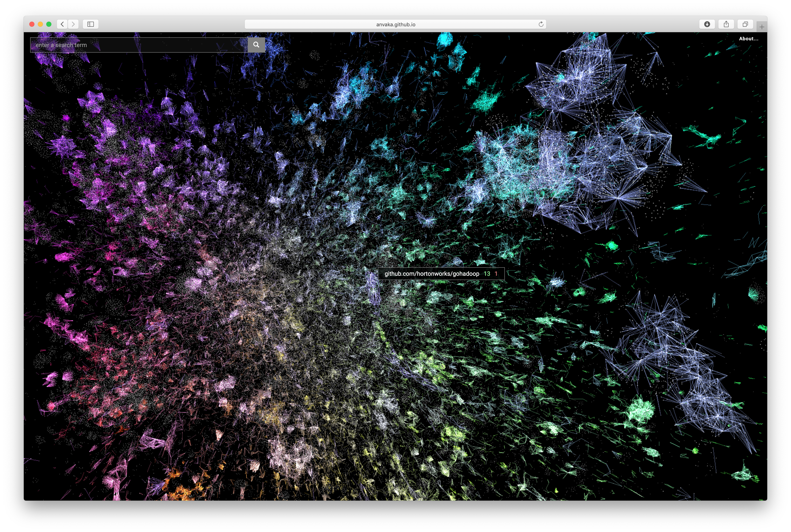Focus the 'enter a search term' field

click(x=139, y=45)
